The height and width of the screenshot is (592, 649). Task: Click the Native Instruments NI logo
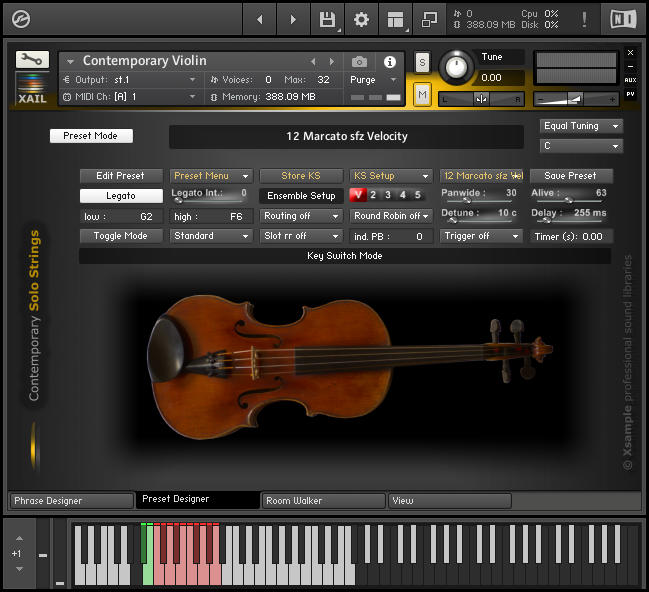pyautogui.click(x=623, y=19)
